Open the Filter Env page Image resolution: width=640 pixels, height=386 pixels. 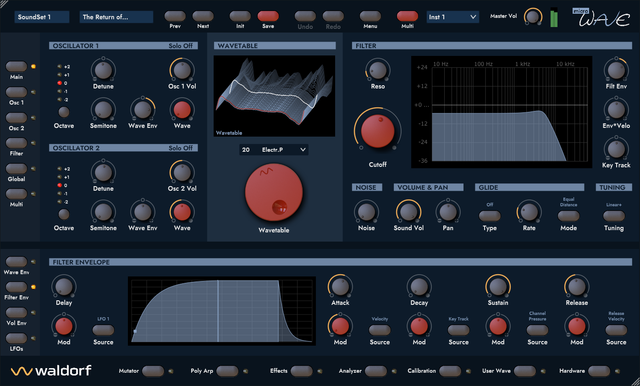16,287
